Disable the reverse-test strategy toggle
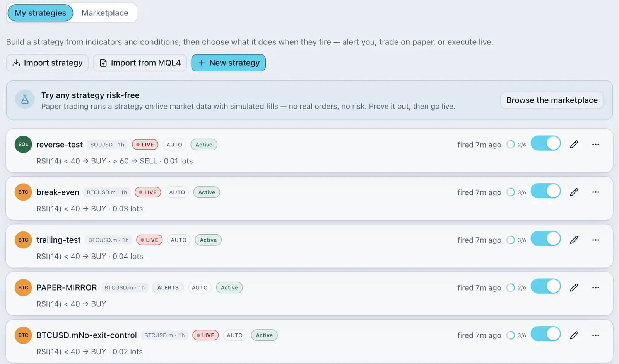The height and width of the screenshot is (364, 619). coord(545,143)
